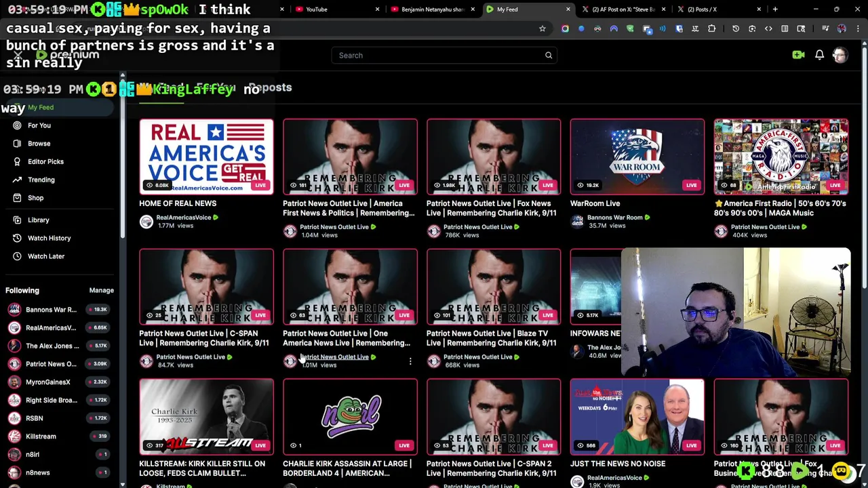Switch to the AF Post on X tab

coord(623,9)
